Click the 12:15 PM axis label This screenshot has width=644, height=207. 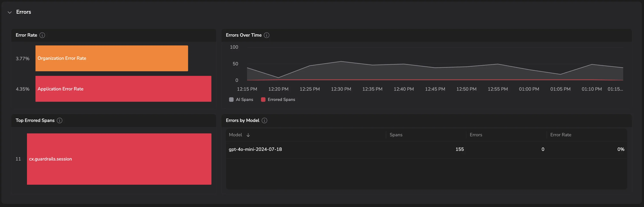[247, 89]
